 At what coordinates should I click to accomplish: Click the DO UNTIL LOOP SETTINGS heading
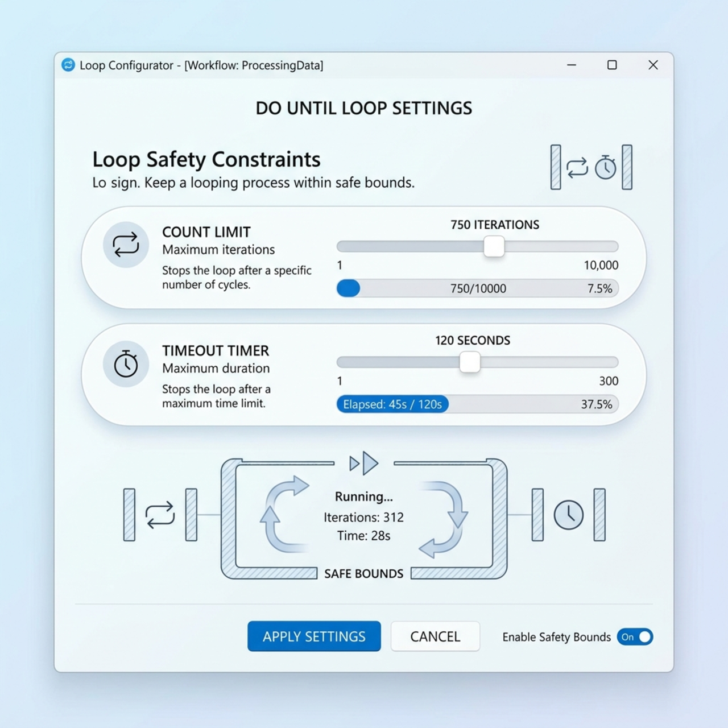click(x=364, y=108)
